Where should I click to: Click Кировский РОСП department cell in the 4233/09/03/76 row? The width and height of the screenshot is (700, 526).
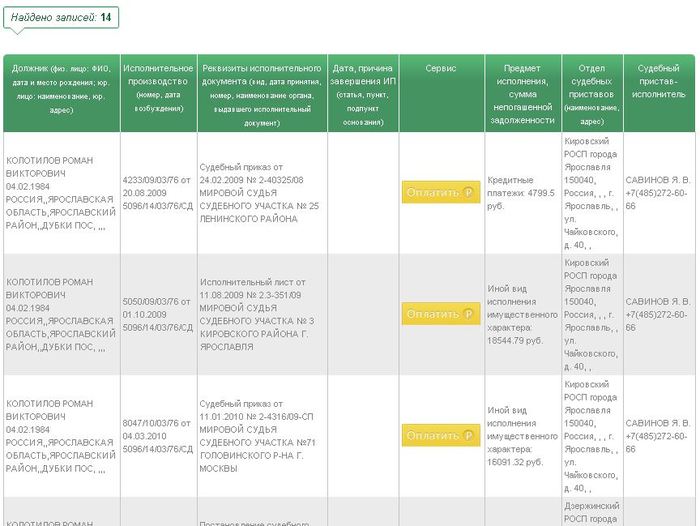(x=592, y=193)
